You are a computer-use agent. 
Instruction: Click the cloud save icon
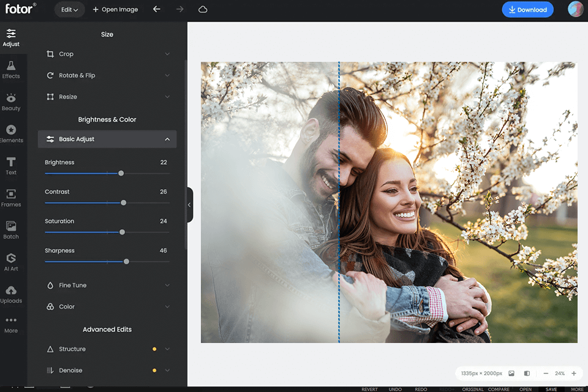[203, 10]
